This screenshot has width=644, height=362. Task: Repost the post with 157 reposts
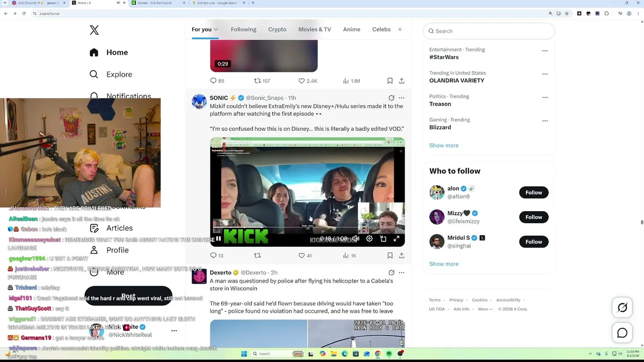[262, 80]
